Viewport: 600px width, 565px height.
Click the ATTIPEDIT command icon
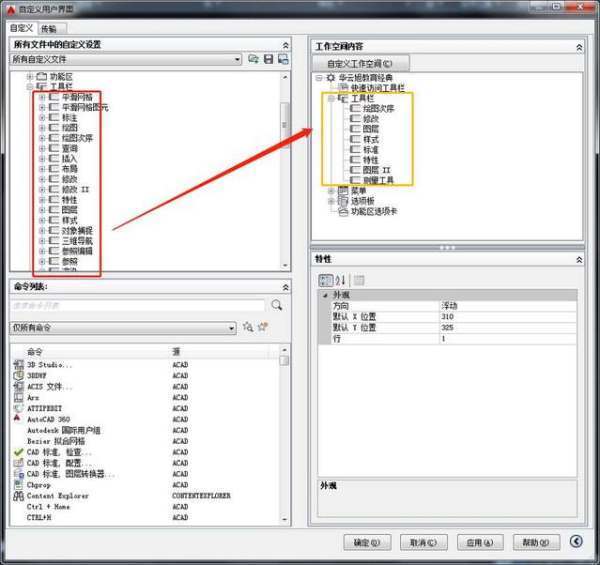18,409
